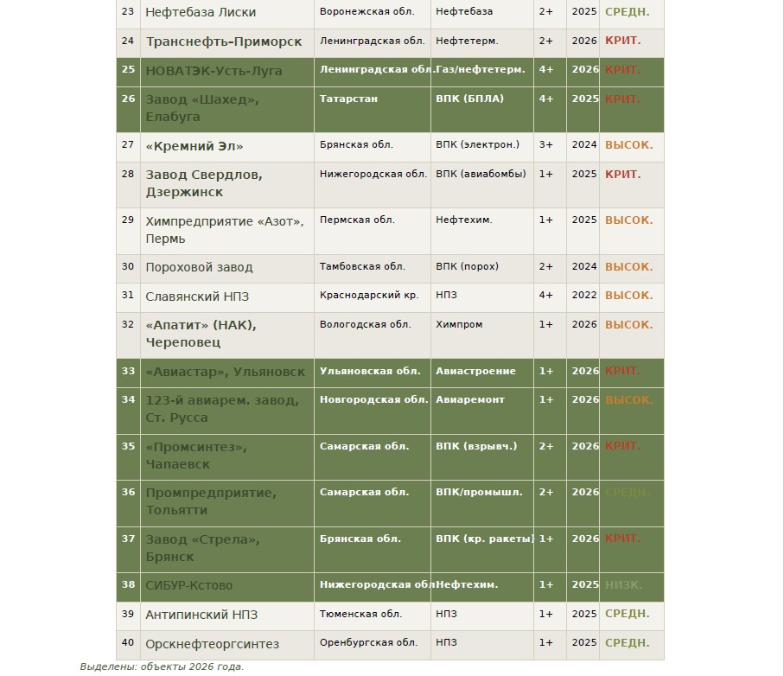Viewport: 784px width, 676px height.
Task: Select the «ВПК (кр. ракеты)» type cell
Action: click(485, 539)
